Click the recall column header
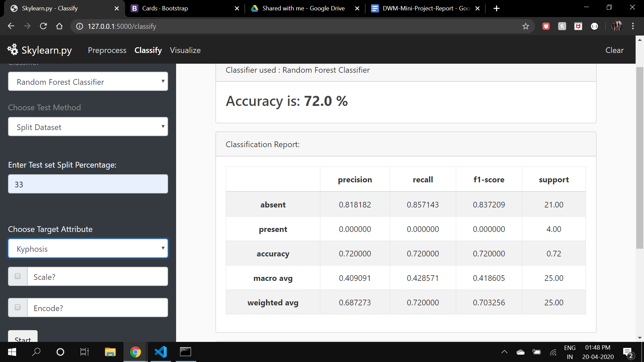 click(x=423, y=180)
